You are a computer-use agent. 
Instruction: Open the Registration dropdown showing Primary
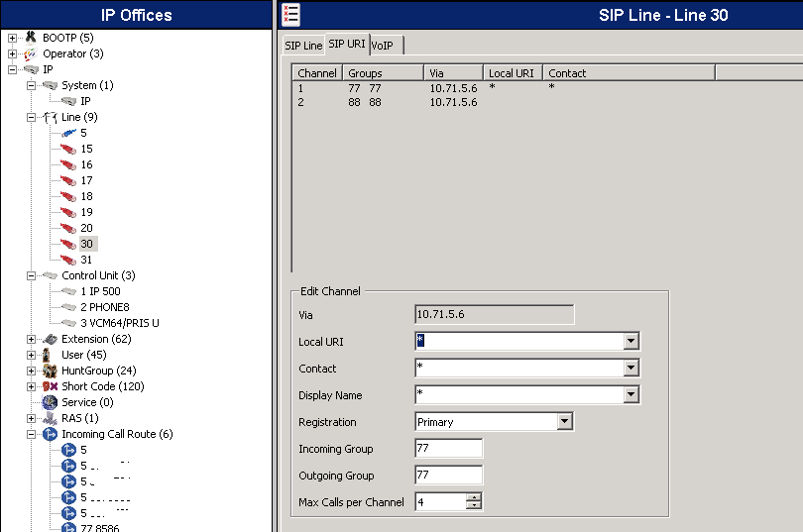point(564,421)
